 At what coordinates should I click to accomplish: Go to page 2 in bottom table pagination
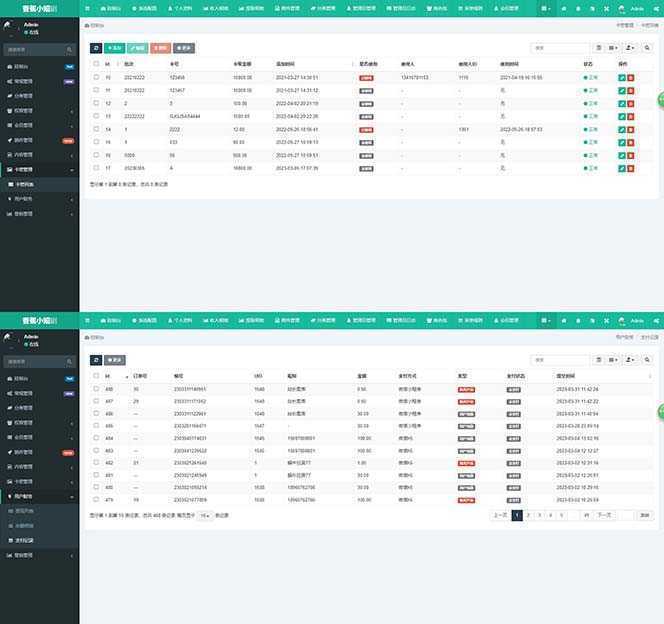(x=528, y=515)
